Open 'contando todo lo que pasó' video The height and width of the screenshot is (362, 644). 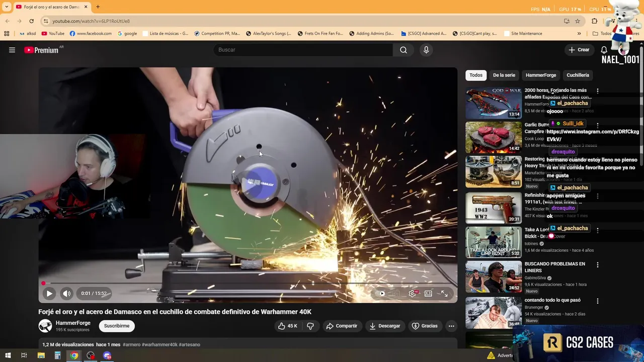[x=552, y=300]
